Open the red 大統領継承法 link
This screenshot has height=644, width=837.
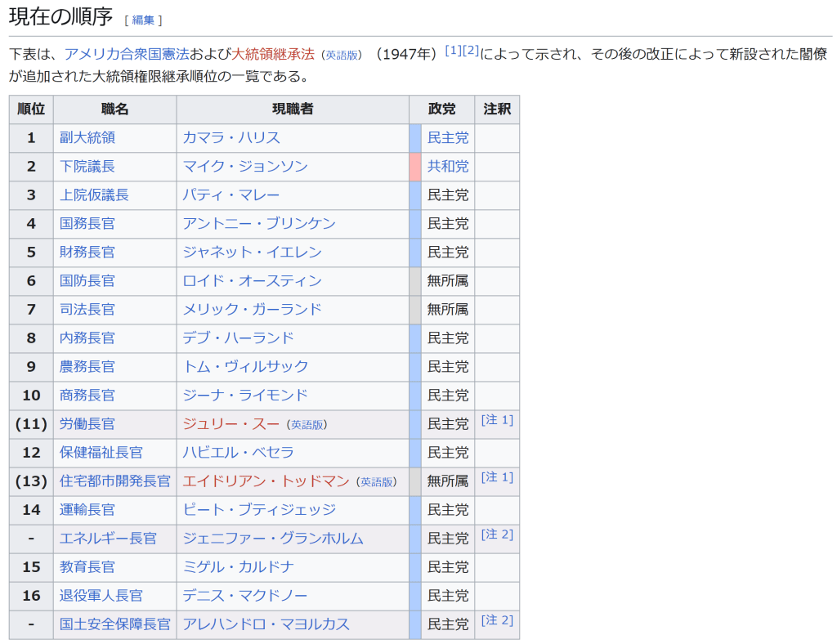[x=273, y=54]
